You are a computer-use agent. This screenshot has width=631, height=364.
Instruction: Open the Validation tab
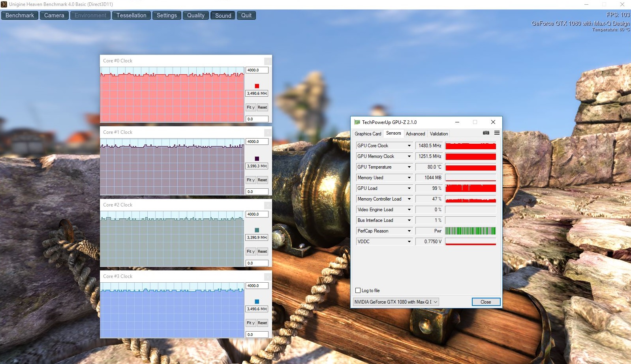click(439, 134)
